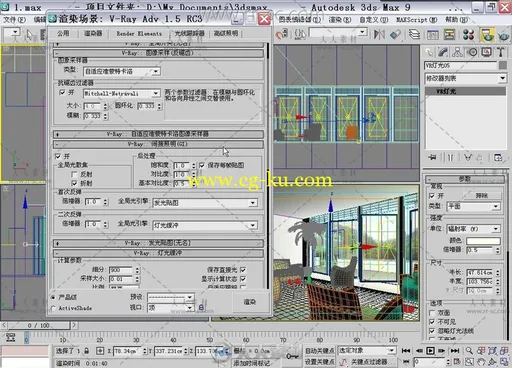Open the 文件 menu
This screenshot has width=512, height=368.
pos(14,20)
